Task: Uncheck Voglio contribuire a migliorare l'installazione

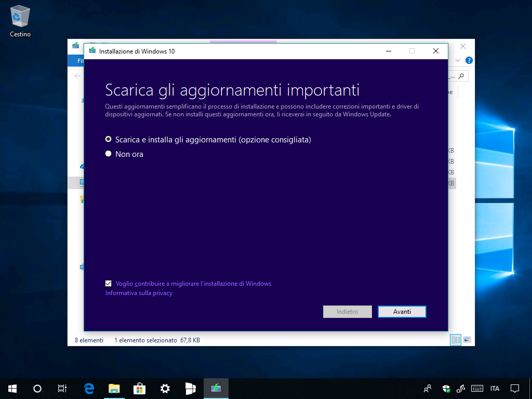Action: point(108,283)
